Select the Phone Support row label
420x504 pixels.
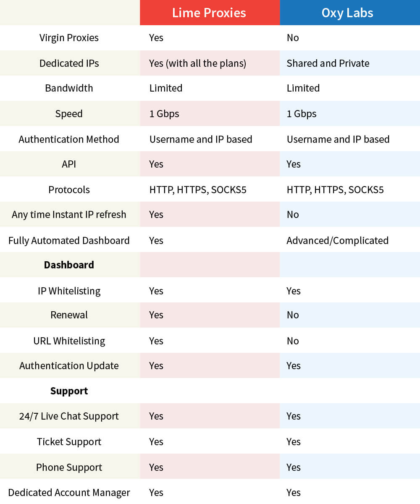pyautogui.click(x=69, y=467)
